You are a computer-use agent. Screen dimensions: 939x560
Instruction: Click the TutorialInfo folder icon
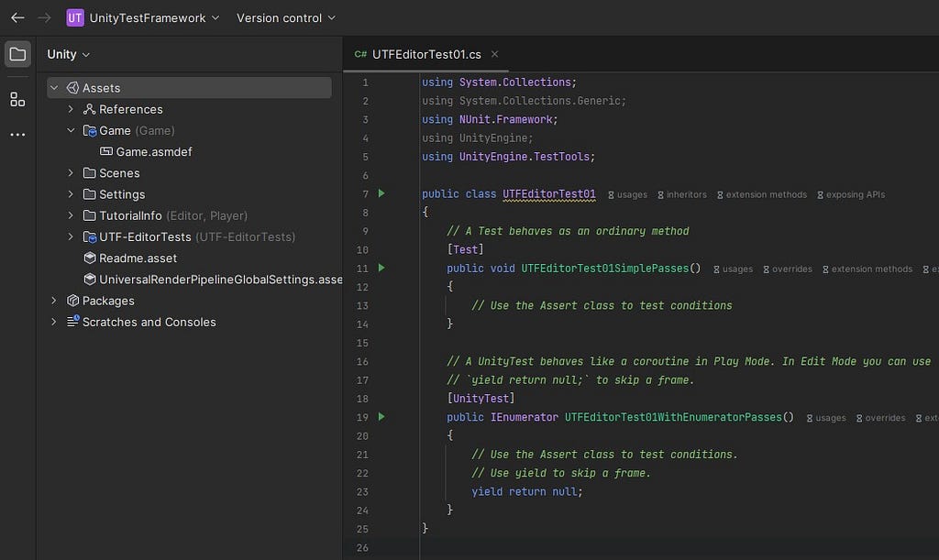[x=89, y=215]
